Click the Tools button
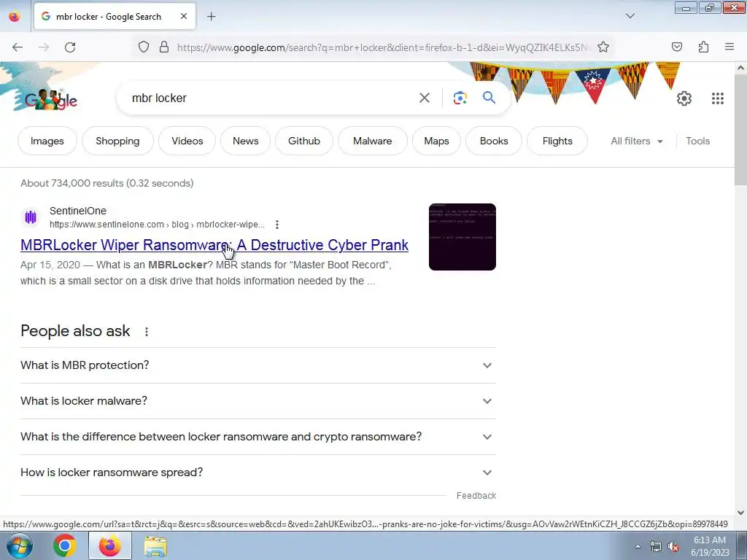The height and width of the screenshot is (560, 747). click(x=697, y=141)
